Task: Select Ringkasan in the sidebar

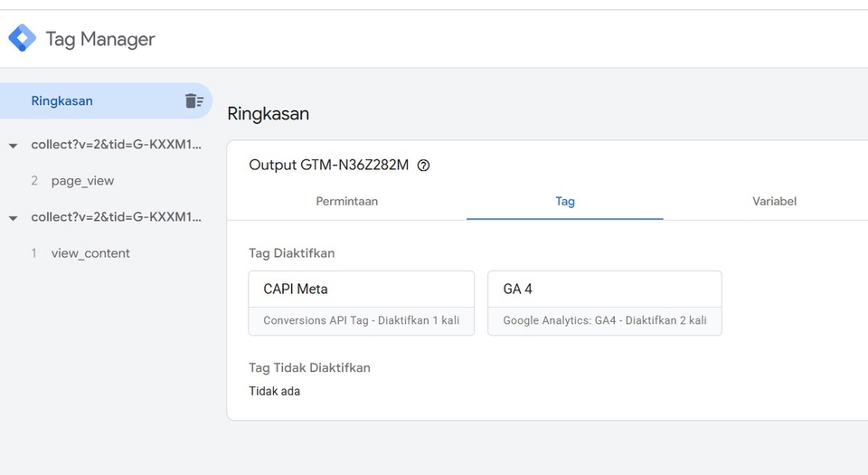Action: click(106, 100)
